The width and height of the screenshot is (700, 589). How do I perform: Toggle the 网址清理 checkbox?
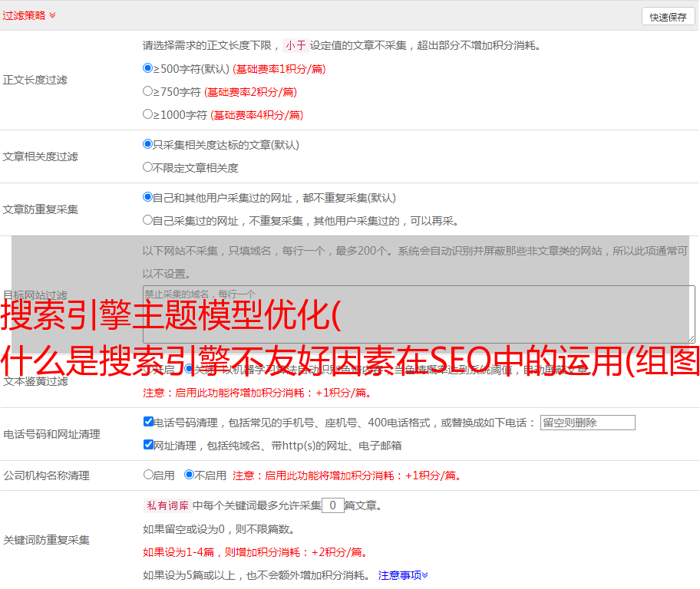coord(148,445)
